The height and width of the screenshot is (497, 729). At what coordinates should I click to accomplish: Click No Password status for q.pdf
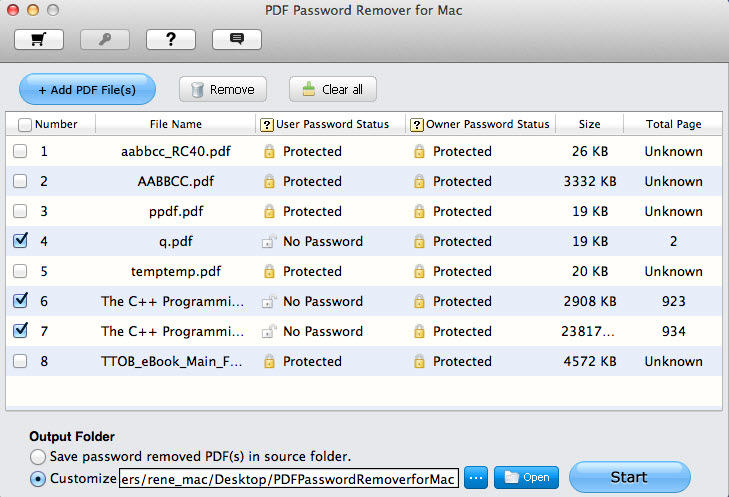[x=323, y=241]
